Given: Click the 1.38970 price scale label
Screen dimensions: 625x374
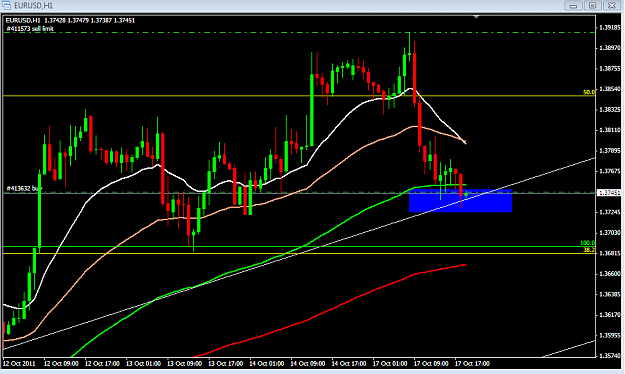Looking at the screenshot, I should click(x=610, y=48).
